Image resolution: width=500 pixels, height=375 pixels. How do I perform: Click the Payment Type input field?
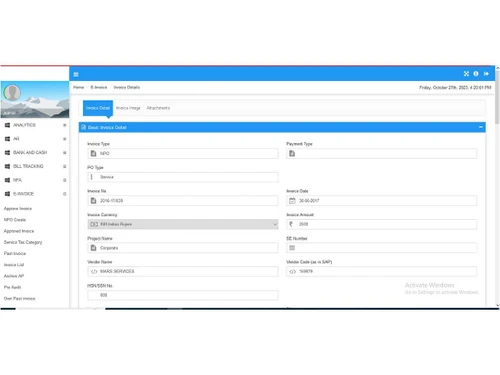click(381, 153)
